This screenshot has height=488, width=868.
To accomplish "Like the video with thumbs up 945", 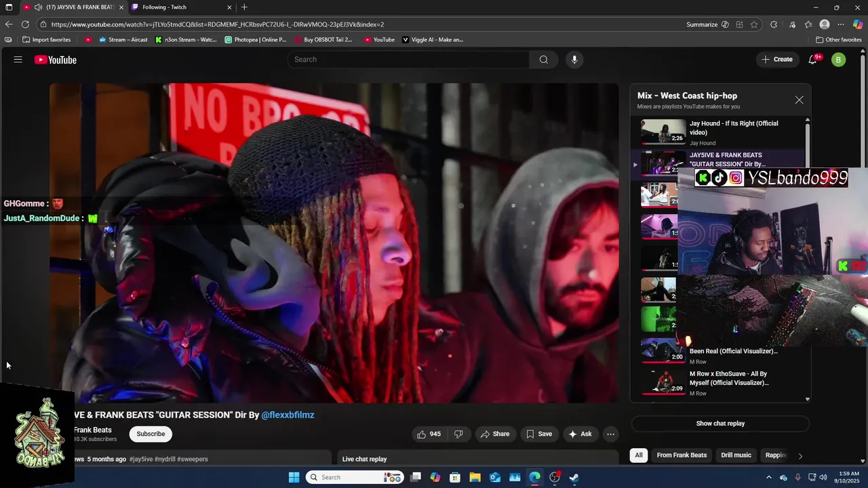I will click(x=429, y=434).
